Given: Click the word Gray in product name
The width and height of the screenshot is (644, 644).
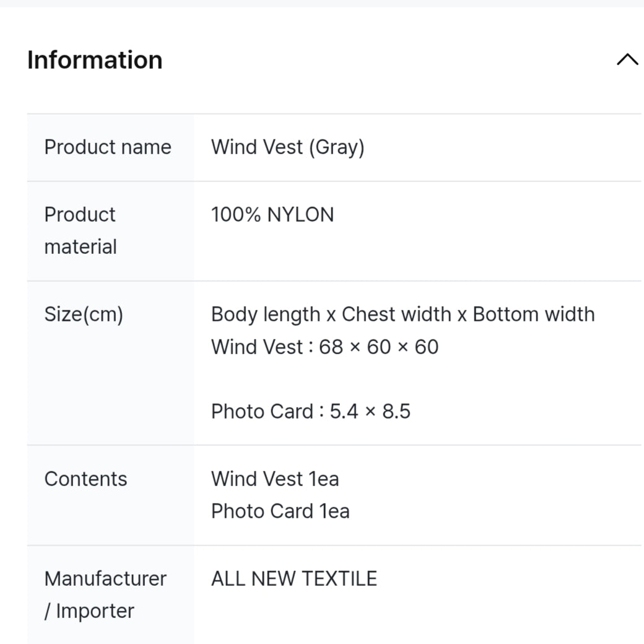Looking at the screenshot, I should point(337,148).
